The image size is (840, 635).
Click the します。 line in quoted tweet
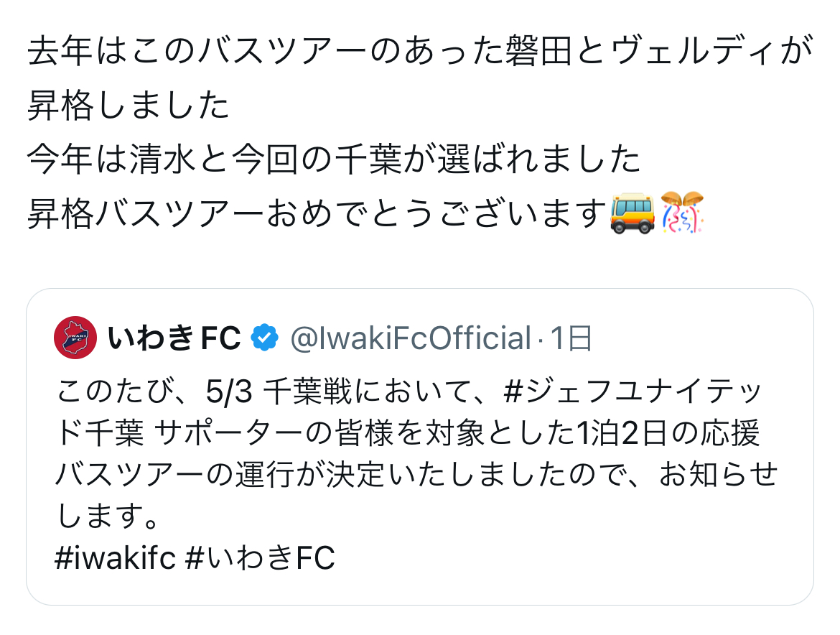107,516
